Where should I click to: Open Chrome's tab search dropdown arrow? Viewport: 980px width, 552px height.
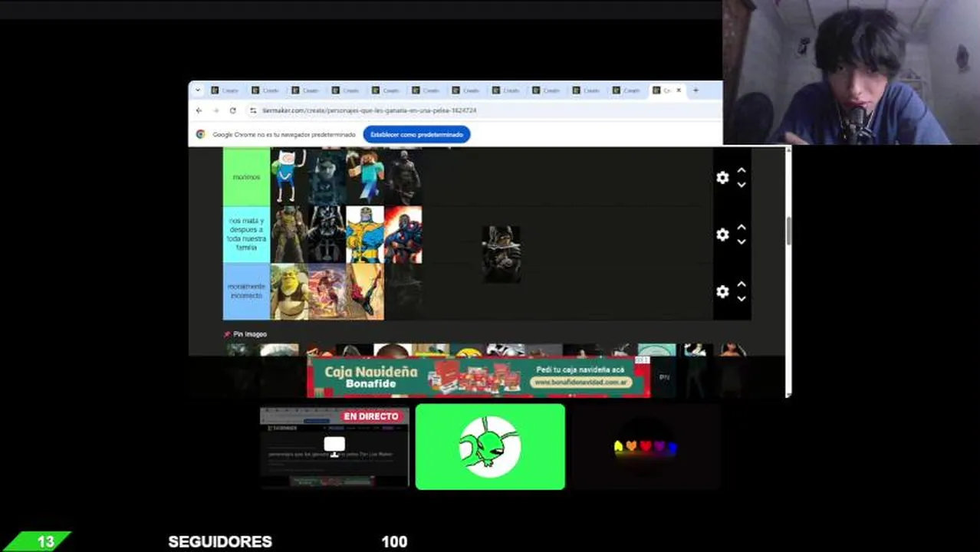(x=198, y=90)
